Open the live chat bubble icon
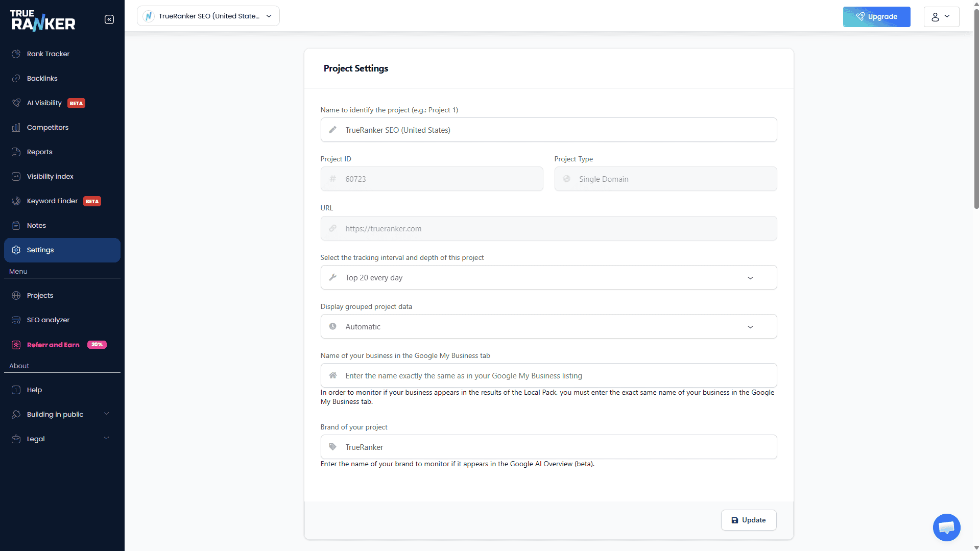Screen dimensions: 980x551 (946, 527)
